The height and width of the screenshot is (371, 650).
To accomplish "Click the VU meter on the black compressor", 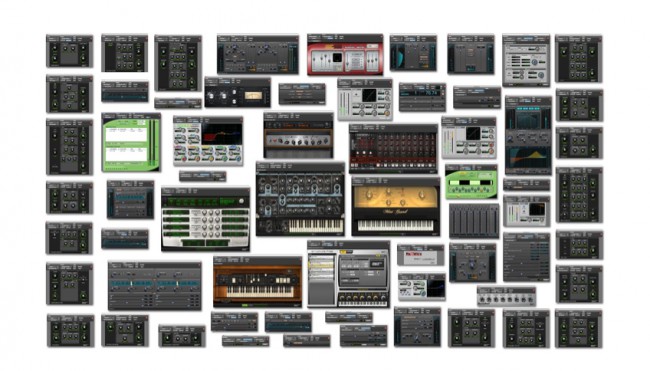I will [253, 96].
